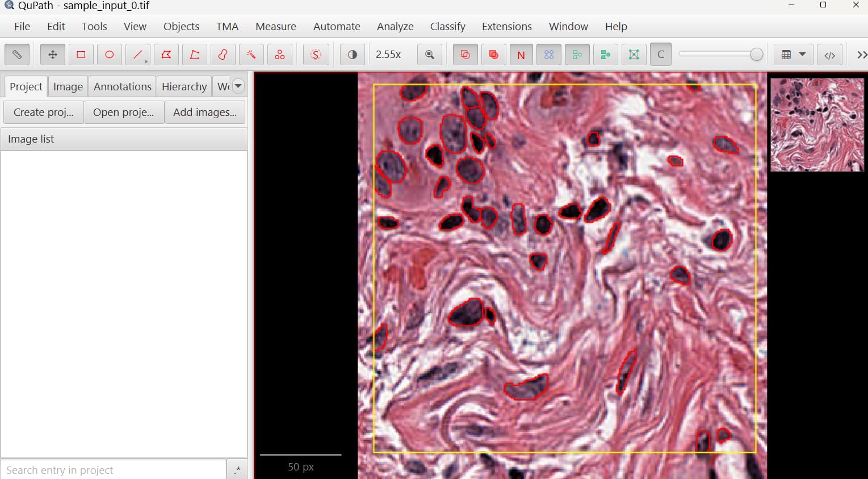Toggle show annotation names (N)

point(521,55)
